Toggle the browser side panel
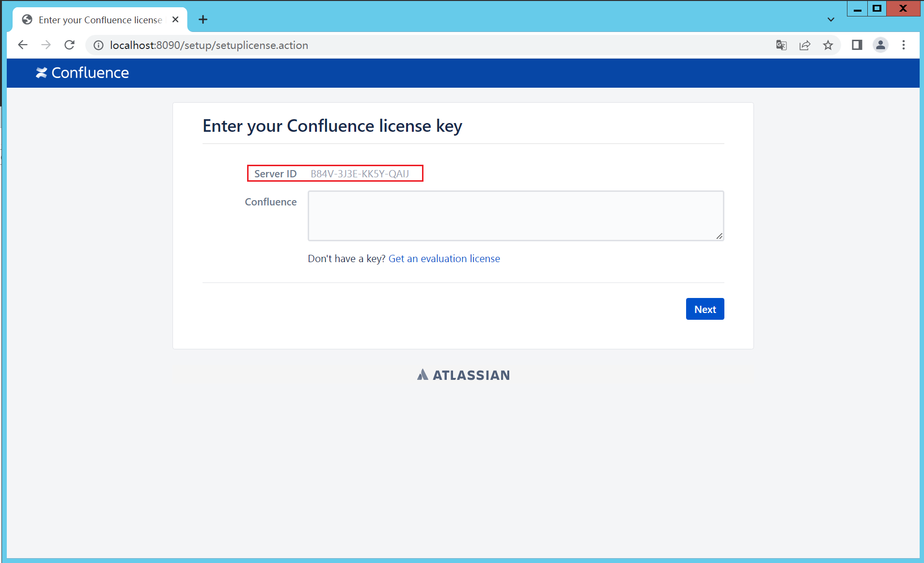The height and width of the screenshot is (563, 924). pyautogui.click(x=857, y=45)
